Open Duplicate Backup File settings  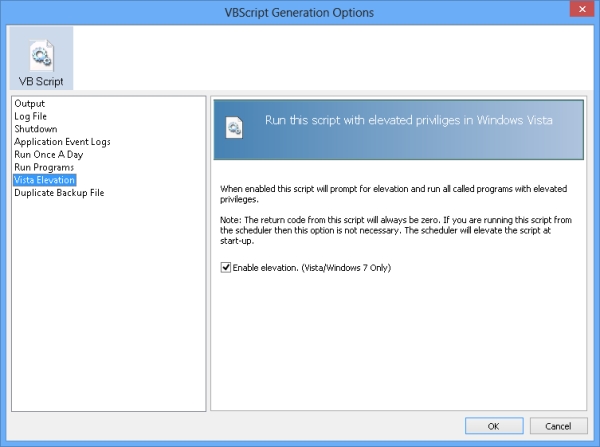point(59,193)
